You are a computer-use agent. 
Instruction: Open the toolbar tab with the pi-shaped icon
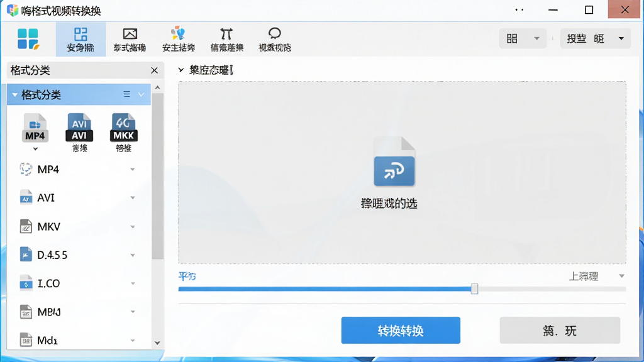[x=226, y=40]
